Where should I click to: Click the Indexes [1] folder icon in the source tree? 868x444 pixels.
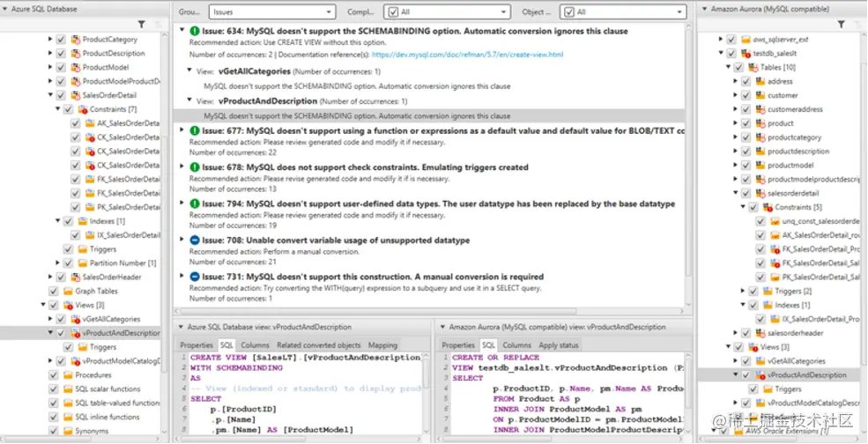click(83, 221)
